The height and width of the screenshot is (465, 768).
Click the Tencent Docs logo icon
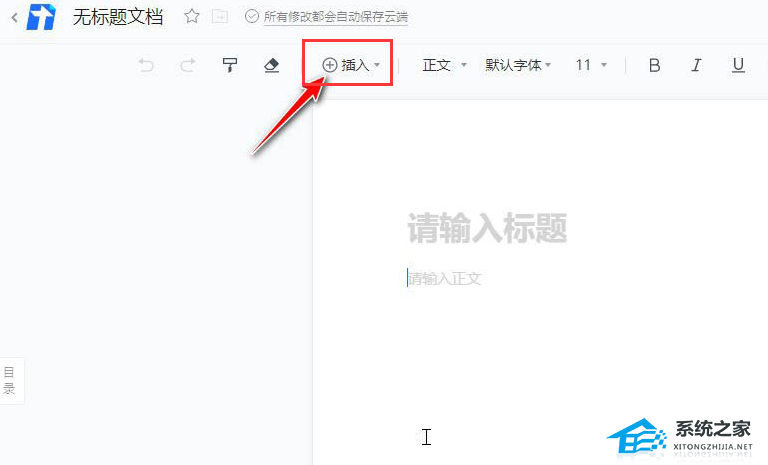[x=41, y=17]
